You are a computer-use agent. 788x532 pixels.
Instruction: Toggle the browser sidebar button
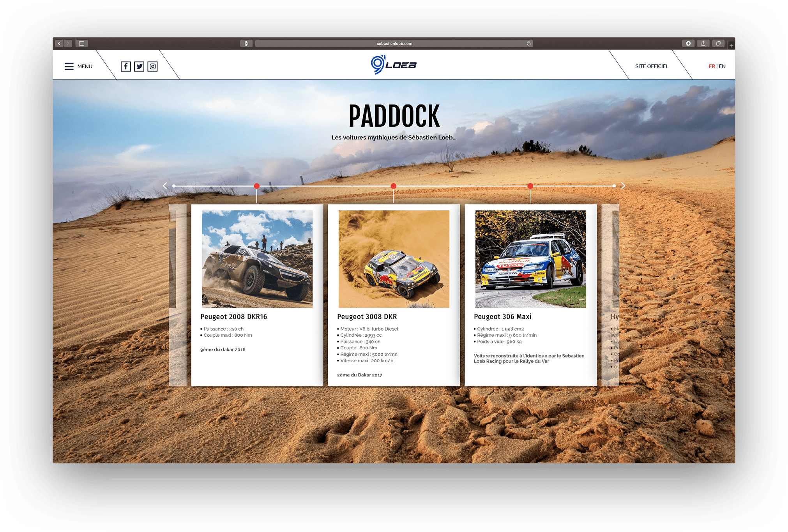[82, 43]
